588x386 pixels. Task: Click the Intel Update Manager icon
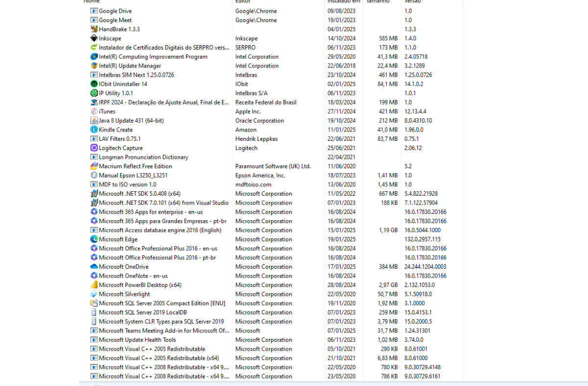click(94, 66)
